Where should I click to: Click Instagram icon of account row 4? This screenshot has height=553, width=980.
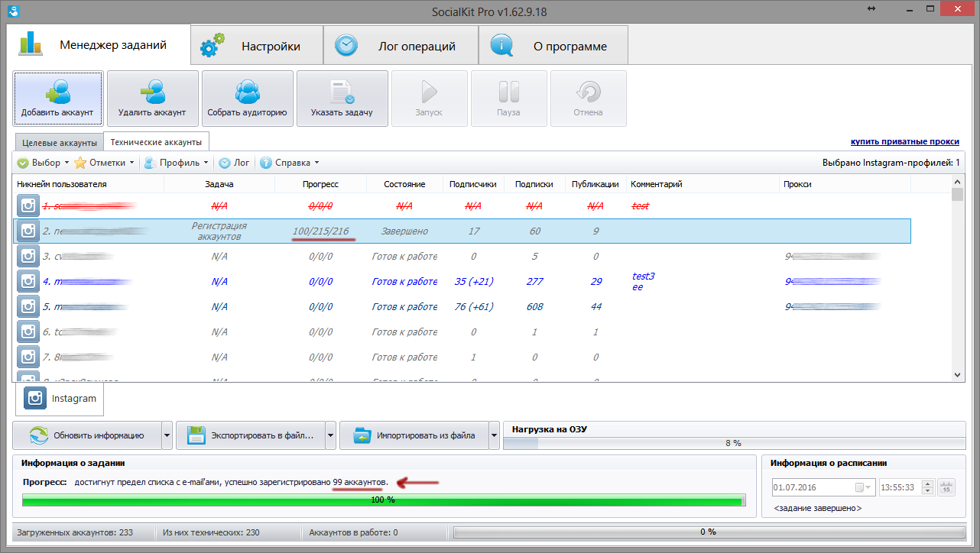[28, 281]
